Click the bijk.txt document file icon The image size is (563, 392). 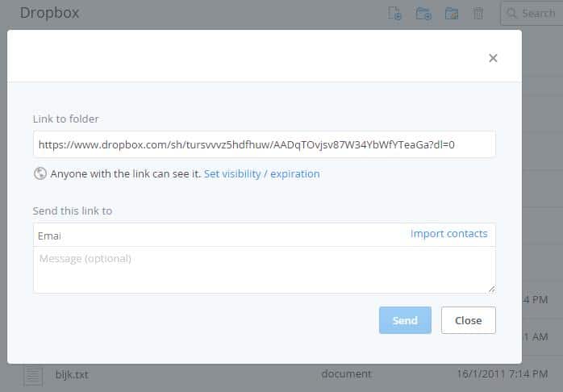[33, 376]
